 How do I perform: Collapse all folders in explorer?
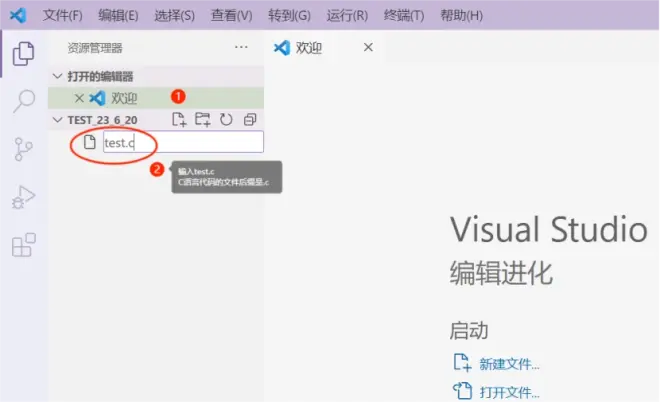point(250,120)
